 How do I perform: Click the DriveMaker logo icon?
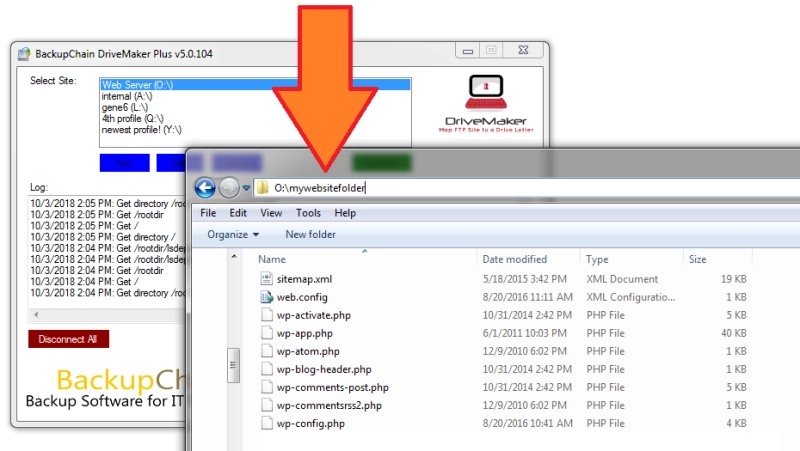[486, 93]
